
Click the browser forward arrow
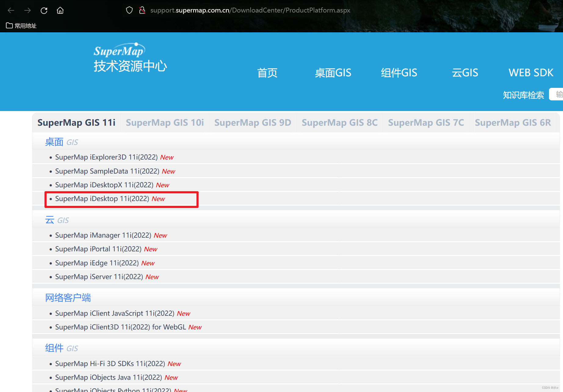(x=27, y=10)
